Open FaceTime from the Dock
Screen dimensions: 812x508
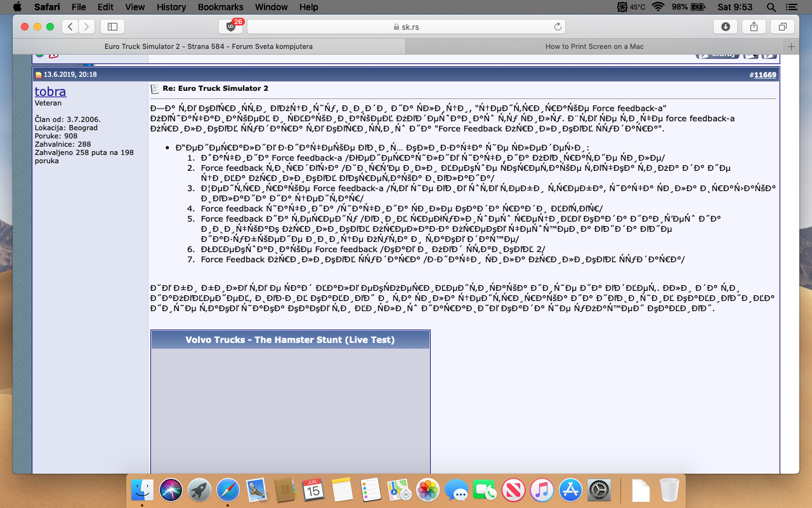tap(485, 490)
